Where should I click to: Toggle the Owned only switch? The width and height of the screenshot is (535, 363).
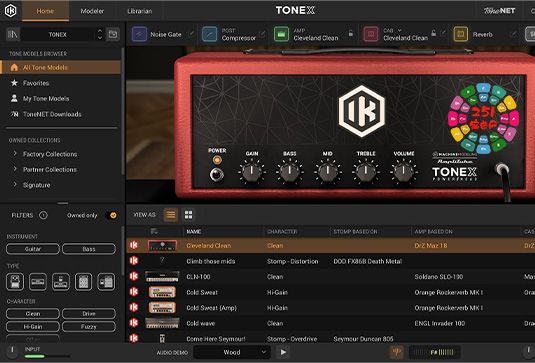coord(111,215)
